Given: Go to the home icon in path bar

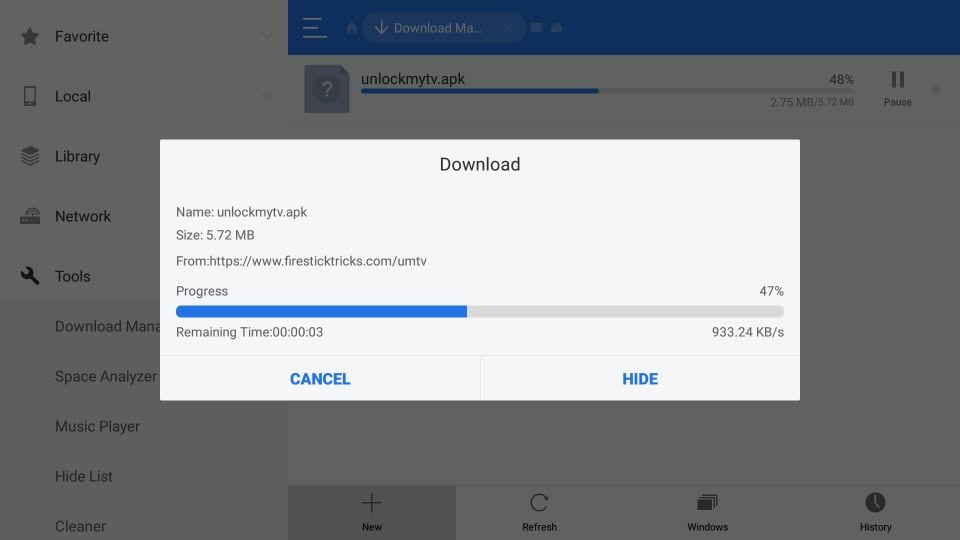Looking at the screenshot, I should [351, 28].
